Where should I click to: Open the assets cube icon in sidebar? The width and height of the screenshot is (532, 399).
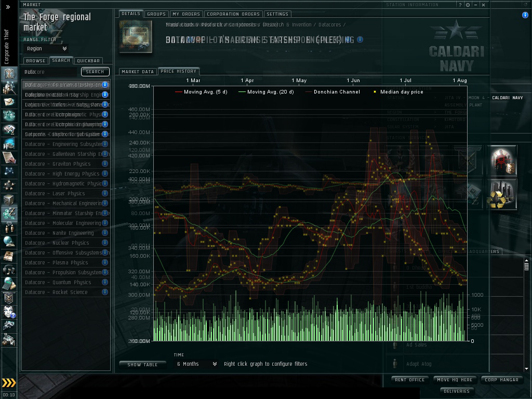pos(9,199)
